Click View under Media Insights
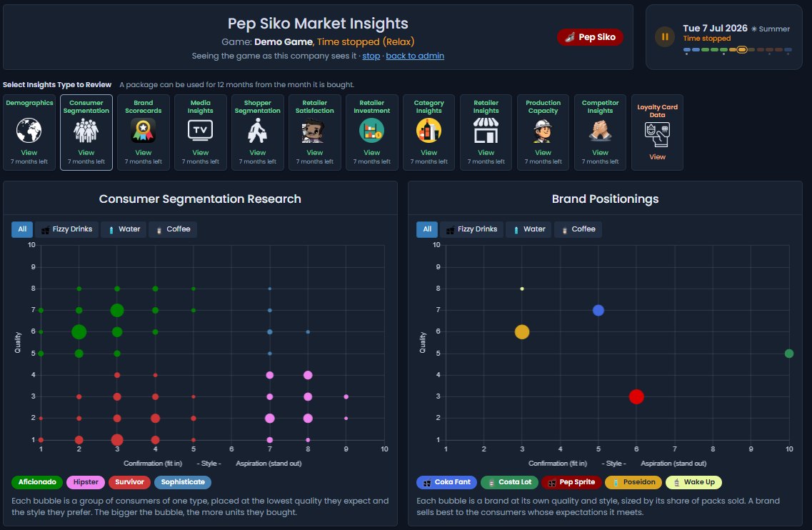Viewport: 812px width, 530px height. [x=201, y=153]
